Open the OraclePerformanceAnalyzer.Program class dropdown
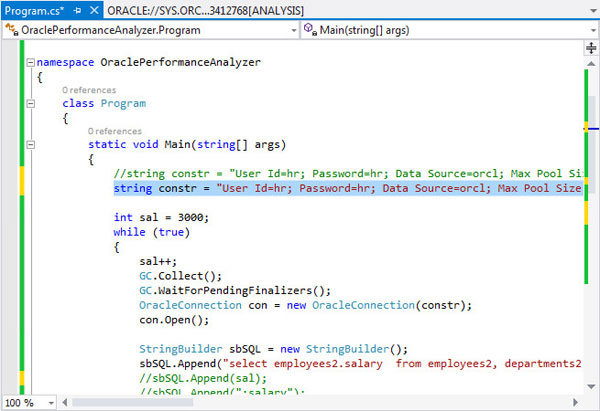 [294, 30]
